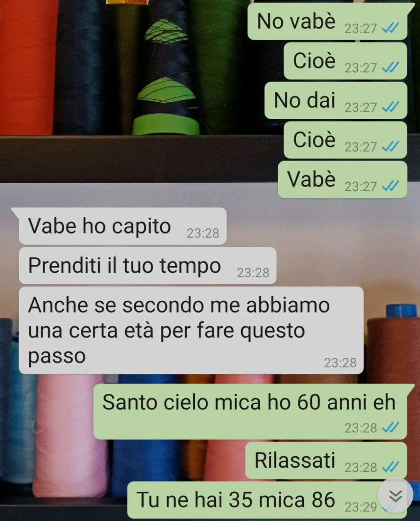
Task: Select the 'No dai' sent message
Action: coord(336,101)
